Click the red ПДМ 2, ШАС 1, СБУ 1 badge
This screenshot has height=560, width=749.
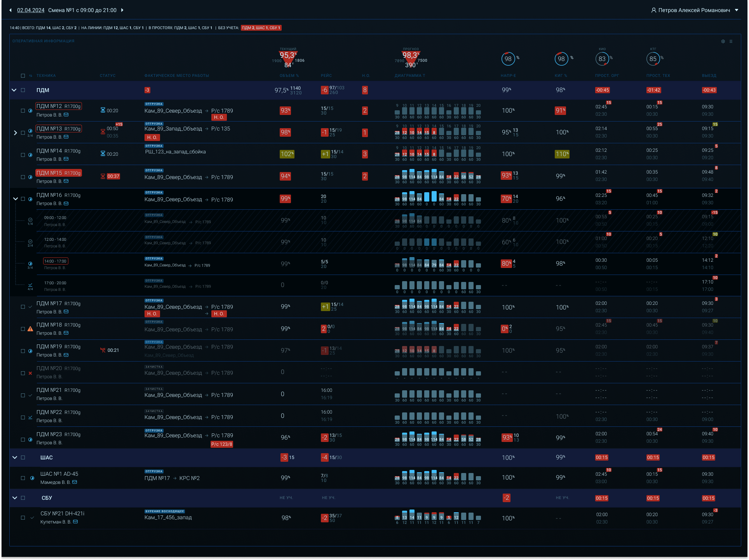(261, 28)
